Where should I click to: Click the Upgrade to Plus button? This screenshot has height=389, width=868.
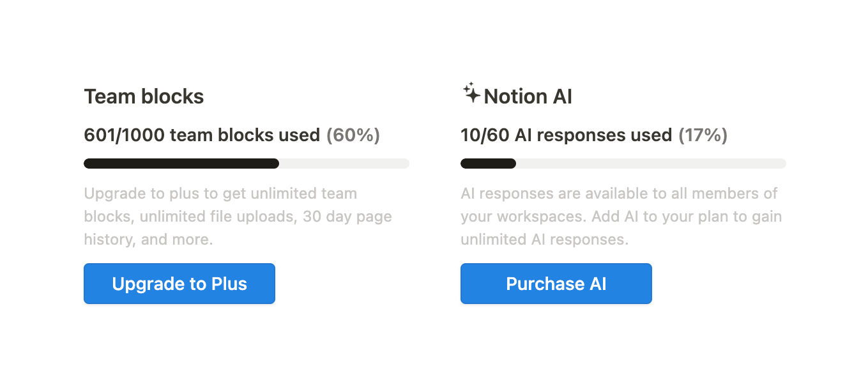pos(179,284)
